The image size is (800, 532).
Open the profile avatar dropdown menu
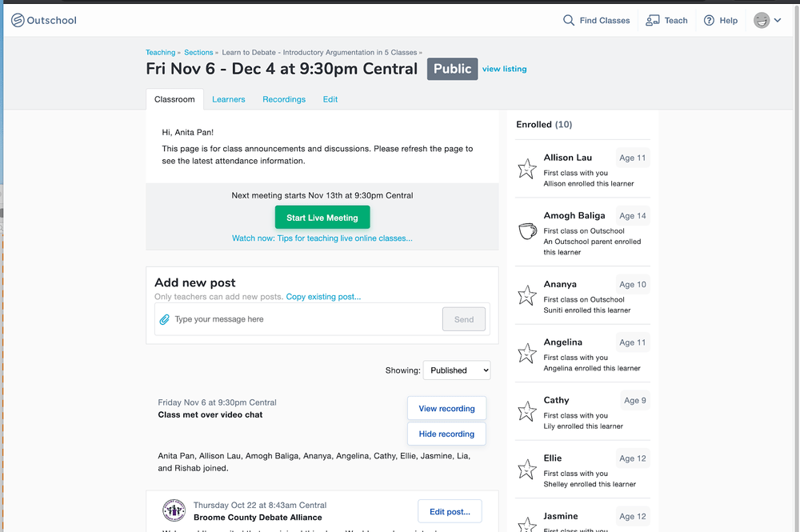tap(767, 21)
